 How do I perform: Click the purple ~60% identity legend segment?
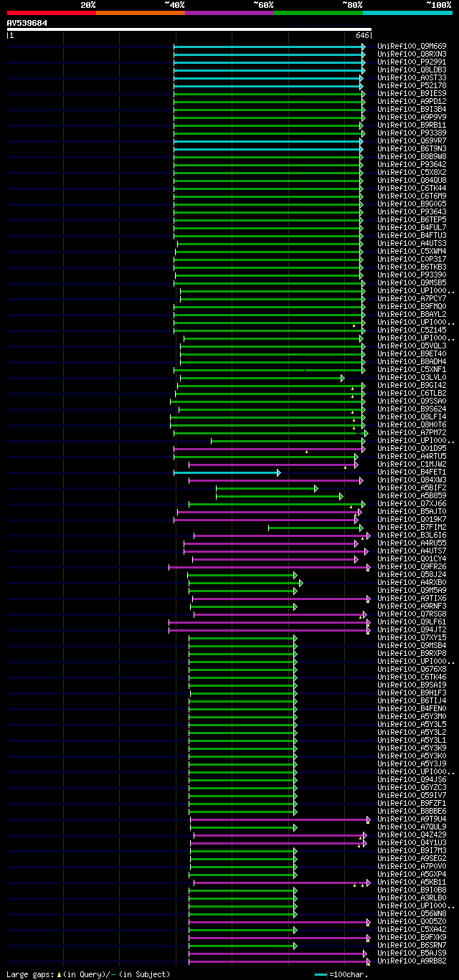[x=229, y=13]
